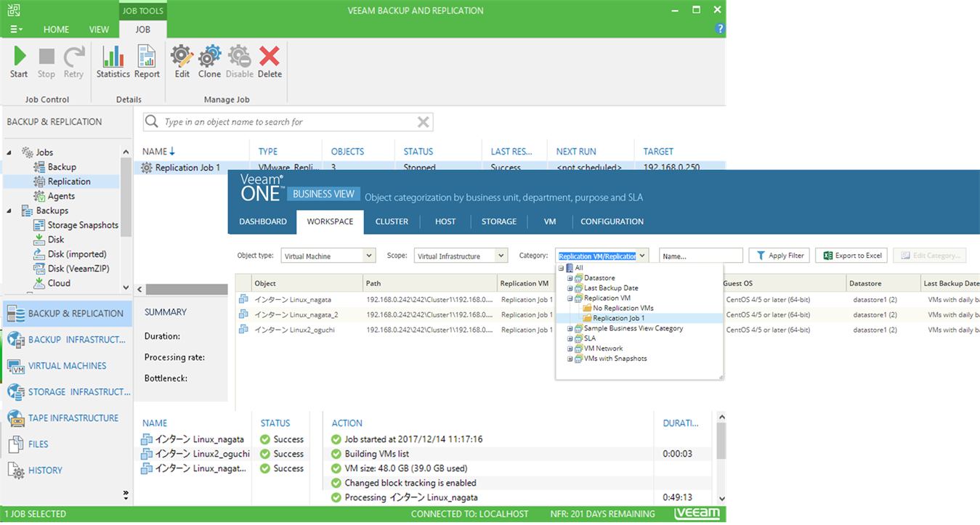This screenshot has width=980, height=525.
Task: Select Linux2_oguchi in job status list
Action: pos(195,454)
